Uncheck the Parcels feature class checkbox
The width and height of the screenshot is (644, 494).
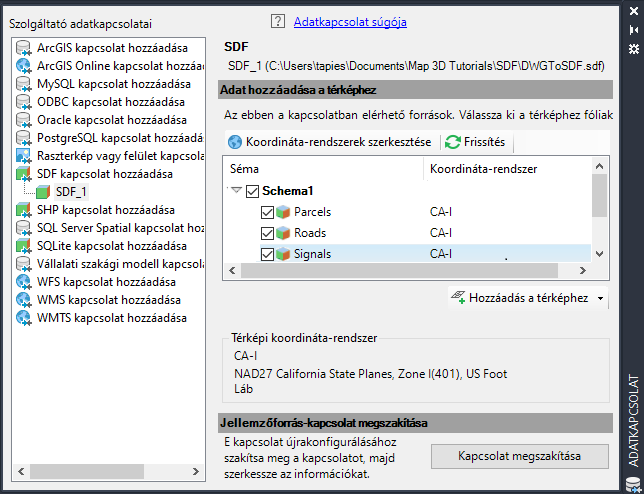267,212
